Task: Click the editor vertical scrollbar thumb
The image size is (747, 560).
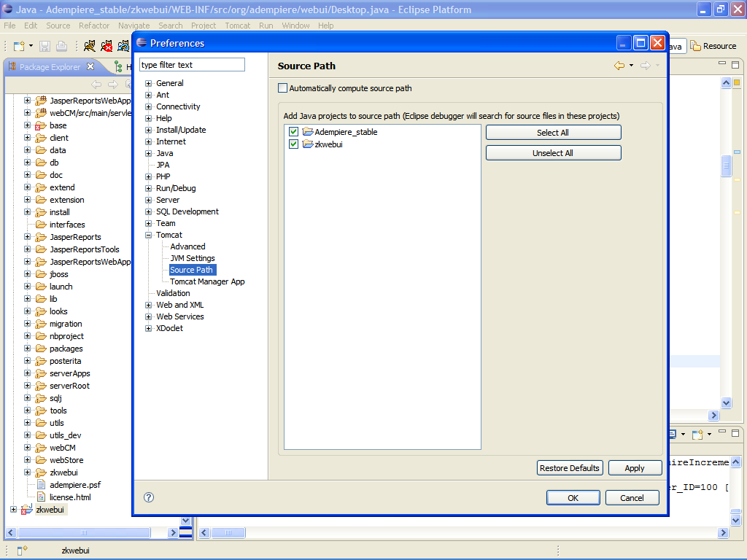Action: pyautogui.click(x=726, y=166)
